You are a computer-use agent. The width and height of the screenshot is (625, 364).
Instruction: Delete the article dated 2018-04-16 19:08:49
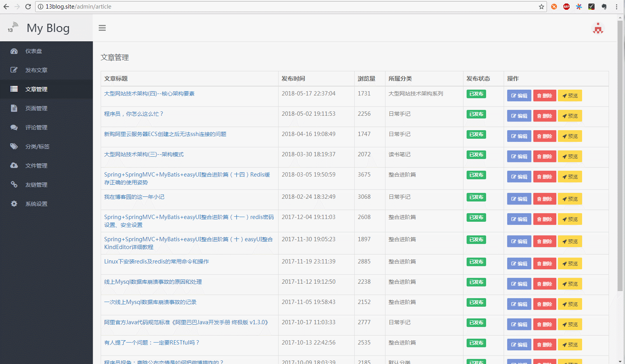(x=545, y=136)
